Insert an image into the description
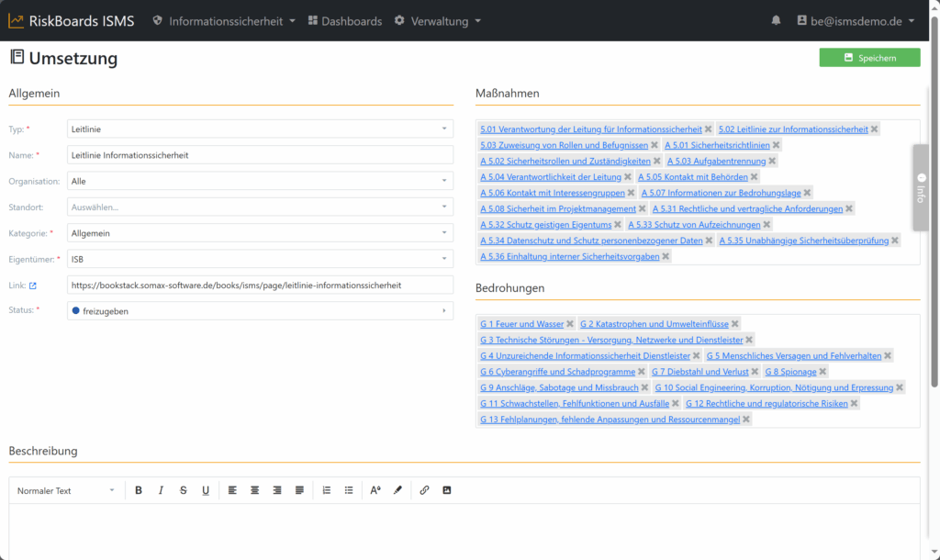Viewport: 940px width, 560px height. coord(447,490)
